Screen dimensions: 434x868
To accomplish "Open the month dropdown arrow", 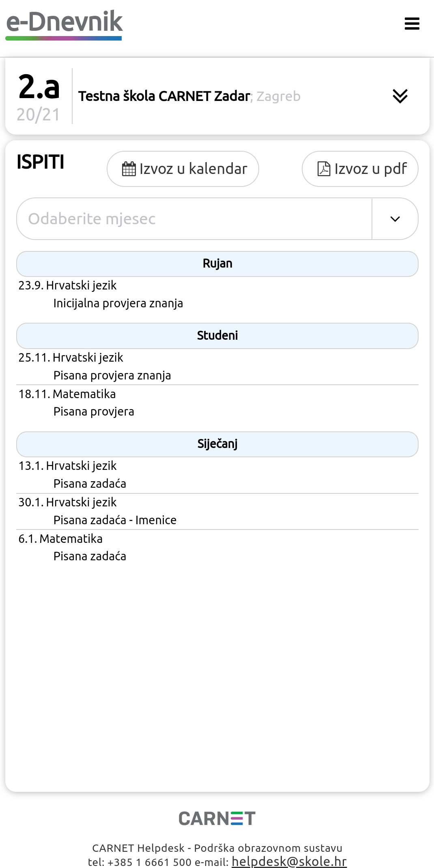I will [x=395, y=219].
